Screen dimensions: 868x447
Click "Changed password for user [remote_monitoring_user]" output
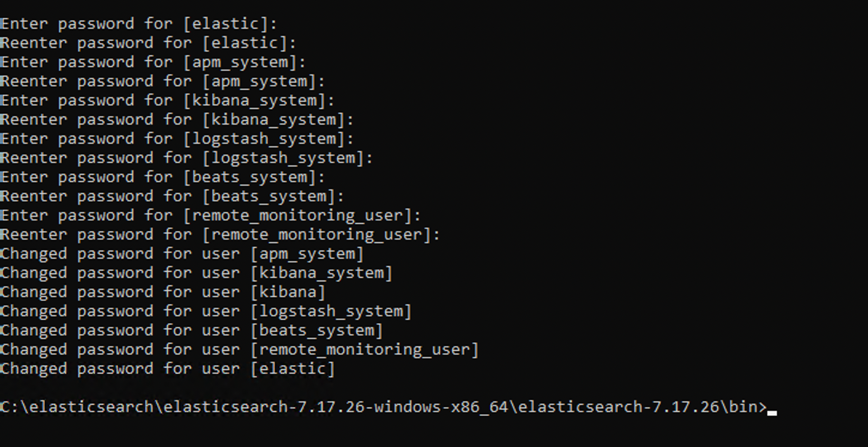pos(240,350)
